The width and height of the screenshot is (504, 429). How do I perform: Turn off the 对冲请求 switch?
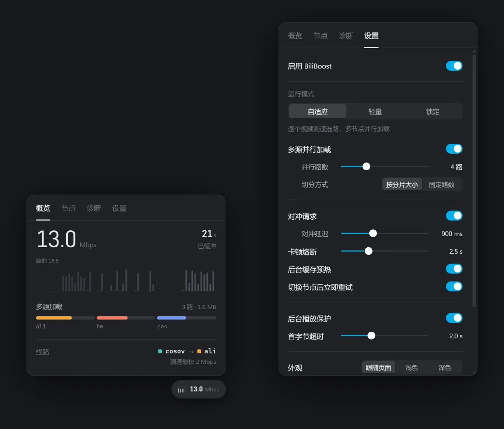pyautogui.click(x=454, y=216)
